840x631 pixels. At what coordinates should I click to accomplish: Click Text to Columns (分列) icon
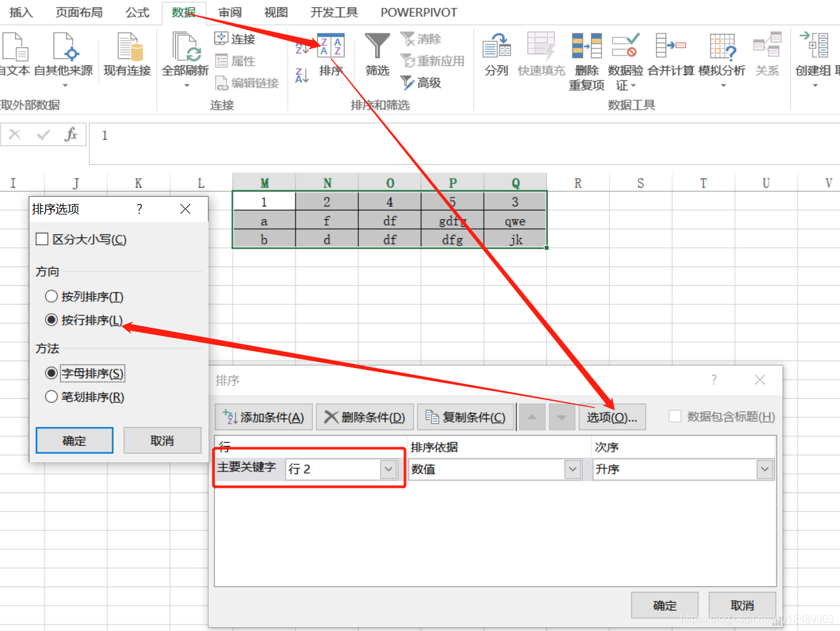[x=497, y=46]
